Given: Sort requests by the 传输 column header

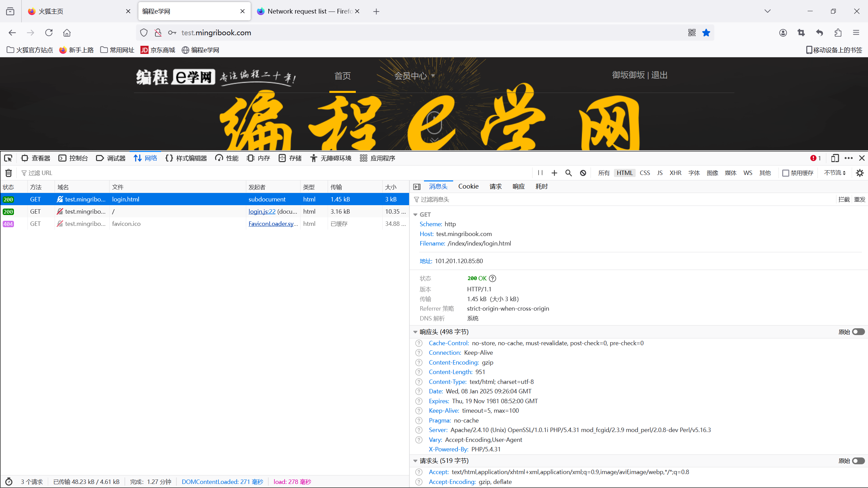Looking at the screenshot, I should [x=354, y=187].
